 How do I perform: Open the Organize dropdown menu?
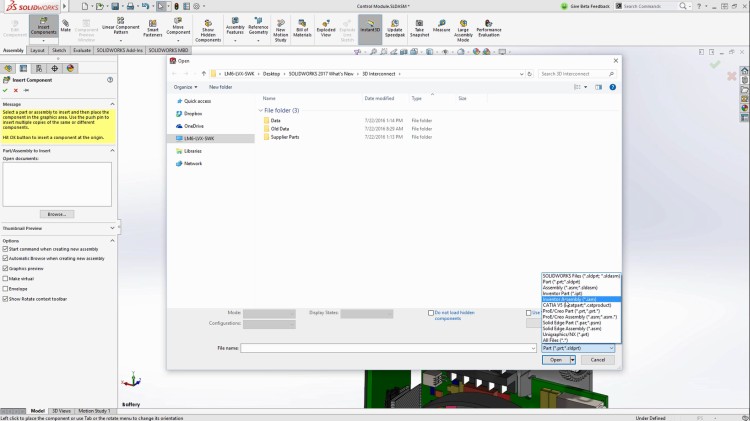[x=185, y=87]
